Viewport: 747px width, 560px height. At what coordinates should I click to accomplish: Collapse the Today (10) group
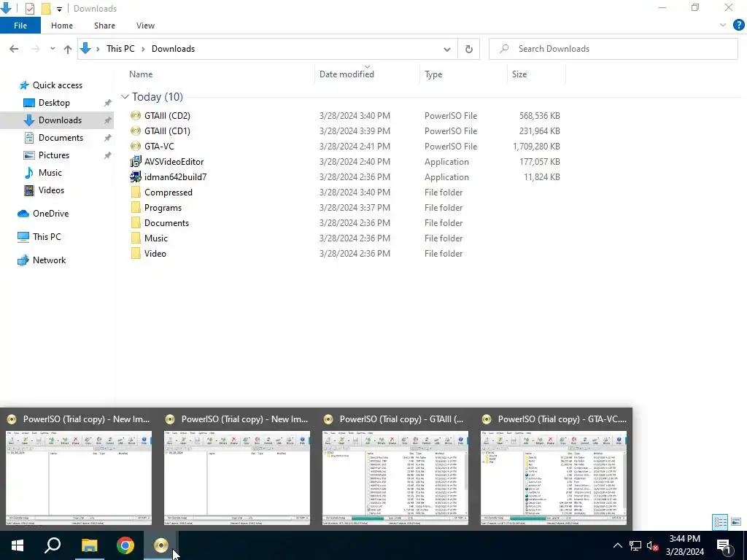coord(125,97)
